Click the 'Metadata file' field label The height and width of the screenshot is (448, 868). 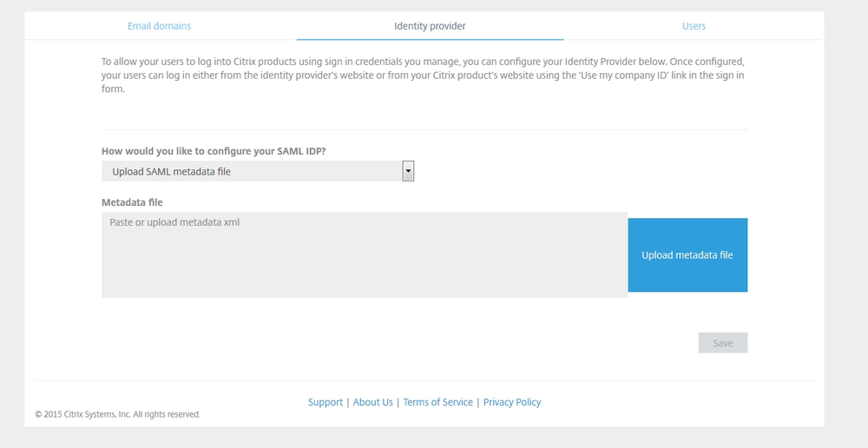pos(132,202)
